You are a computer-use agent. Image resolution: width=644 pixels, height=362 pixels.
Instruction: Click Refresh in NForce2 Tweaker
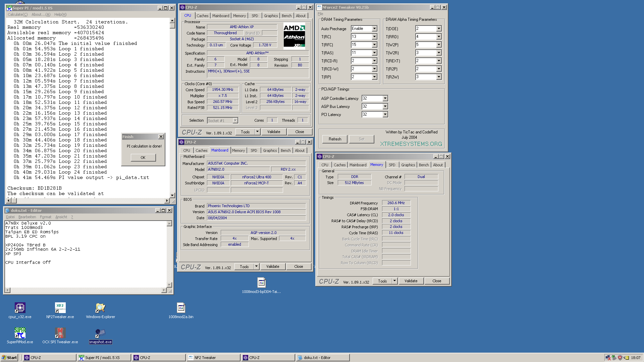point(335,139)
